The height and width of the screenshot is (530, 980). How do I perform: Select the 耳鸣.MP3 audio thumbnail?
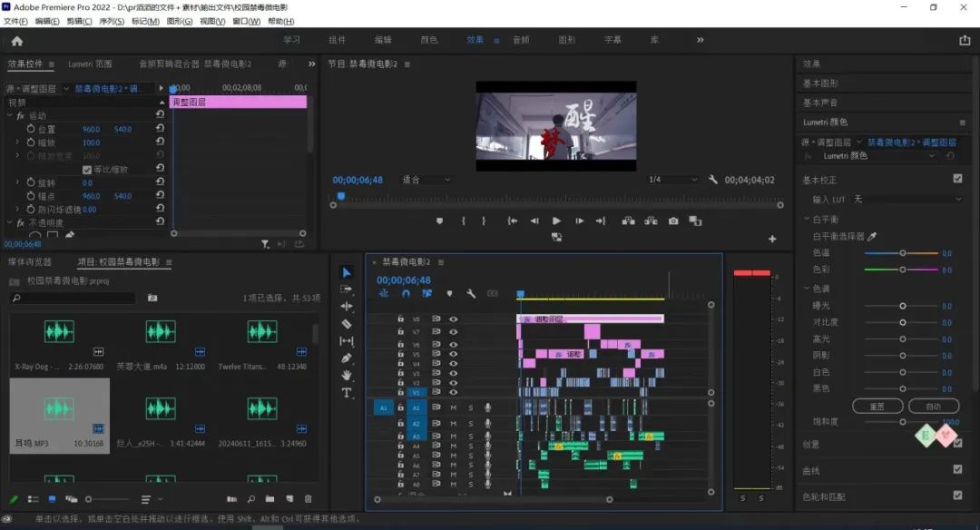59,408
